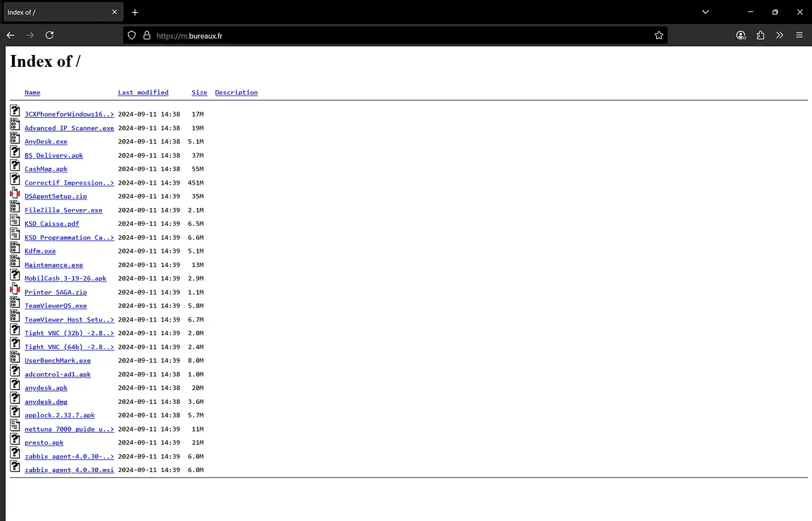Open the Firefox account icon
This screenshot has width=812, height=521.
(x=741, y=35)
